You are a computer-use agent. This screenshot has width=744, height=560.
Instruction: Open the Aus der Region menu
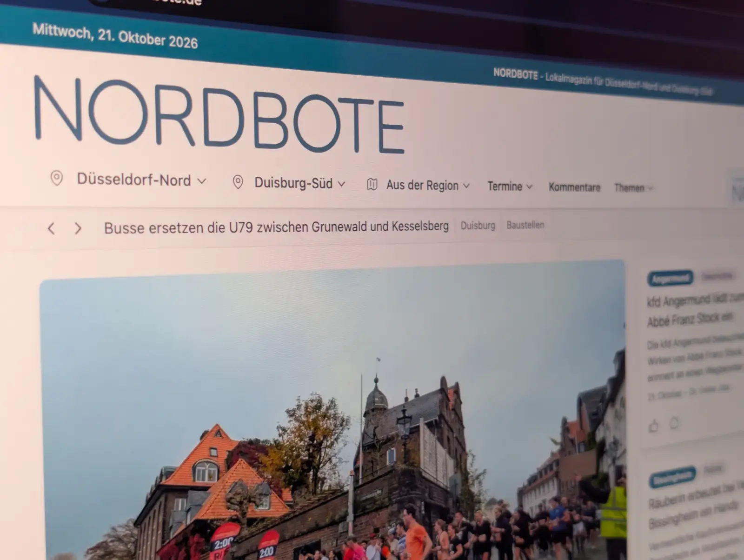click(428, 185)
